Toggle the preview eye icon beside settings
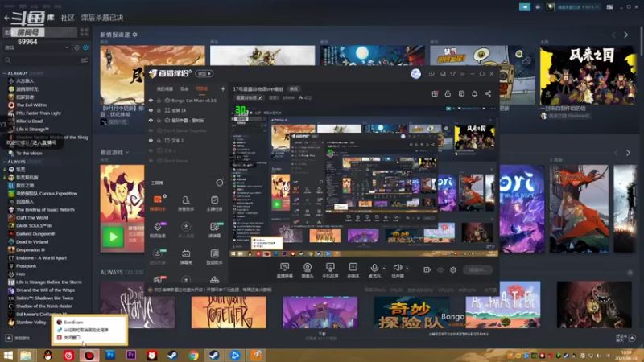The image size is (644, 362). tap(440, 269)
